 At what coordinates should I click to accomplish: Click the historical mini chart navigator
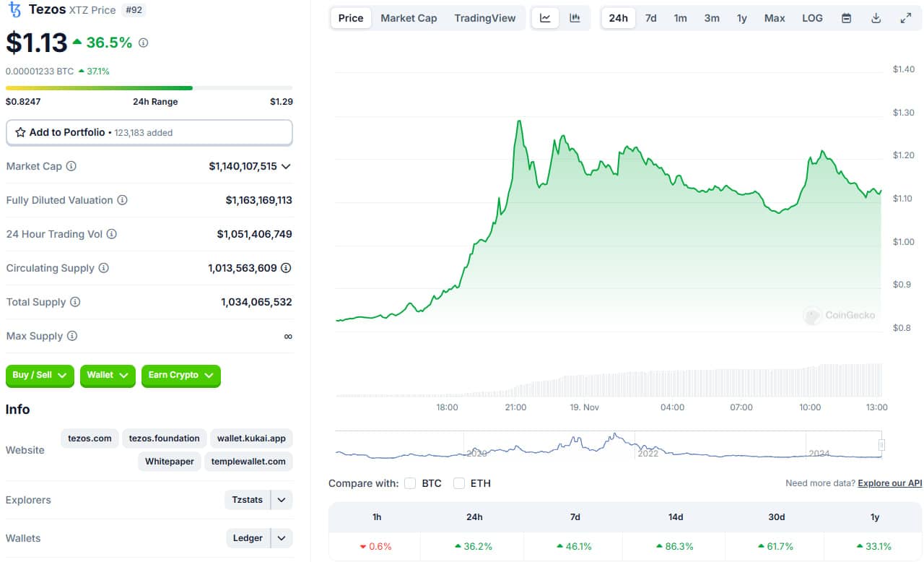609,445
